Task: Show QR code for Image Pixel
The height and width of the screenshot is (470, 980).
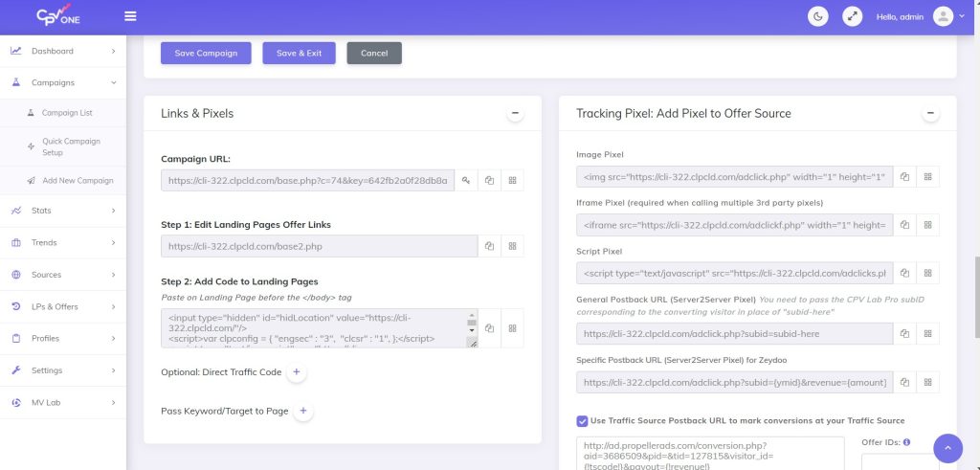Action: point(927,177)
